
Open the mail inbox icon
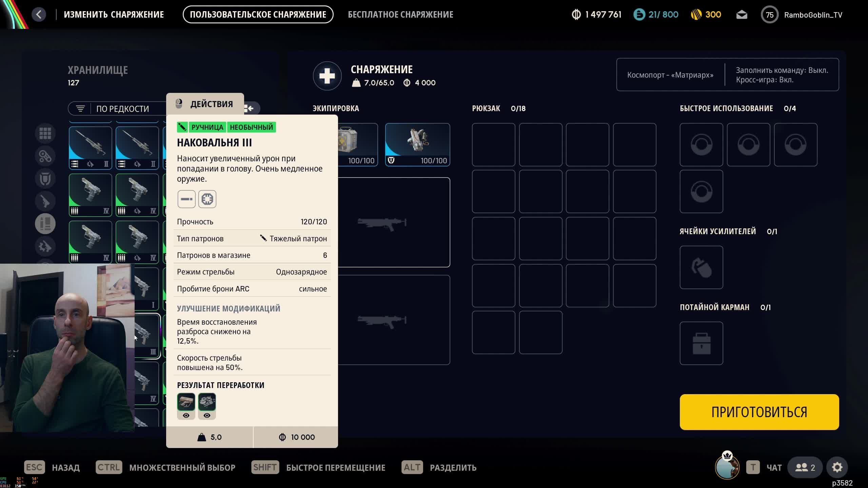tap(742, 15)
